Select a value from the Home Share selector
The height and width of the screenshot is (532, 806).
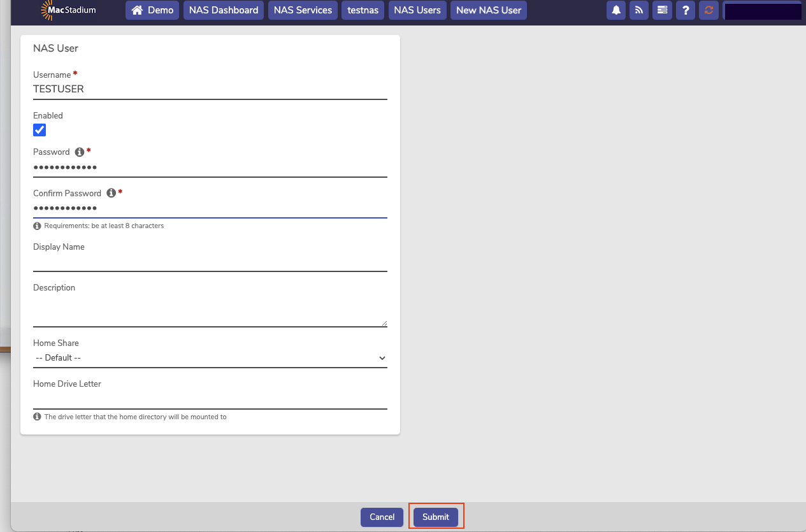[x=210, y=357]
